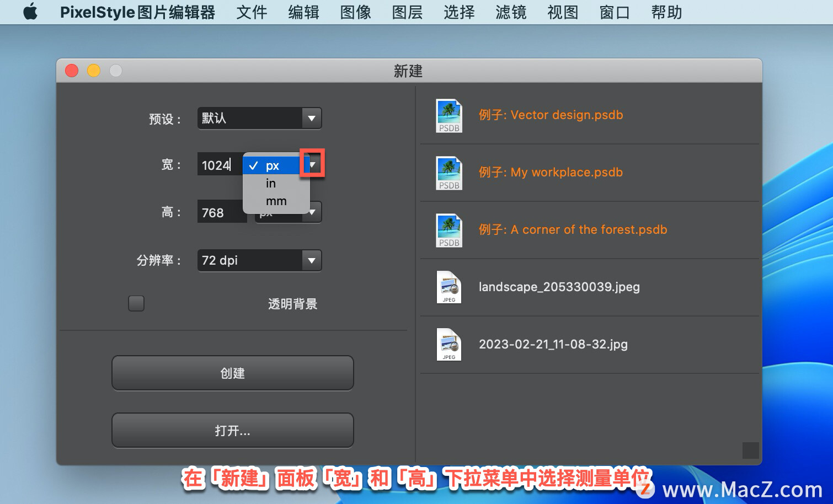Image resolution: width=833 pixels, height=504 pixels.
Task: Open the 视图 menu
Action: 563,12
